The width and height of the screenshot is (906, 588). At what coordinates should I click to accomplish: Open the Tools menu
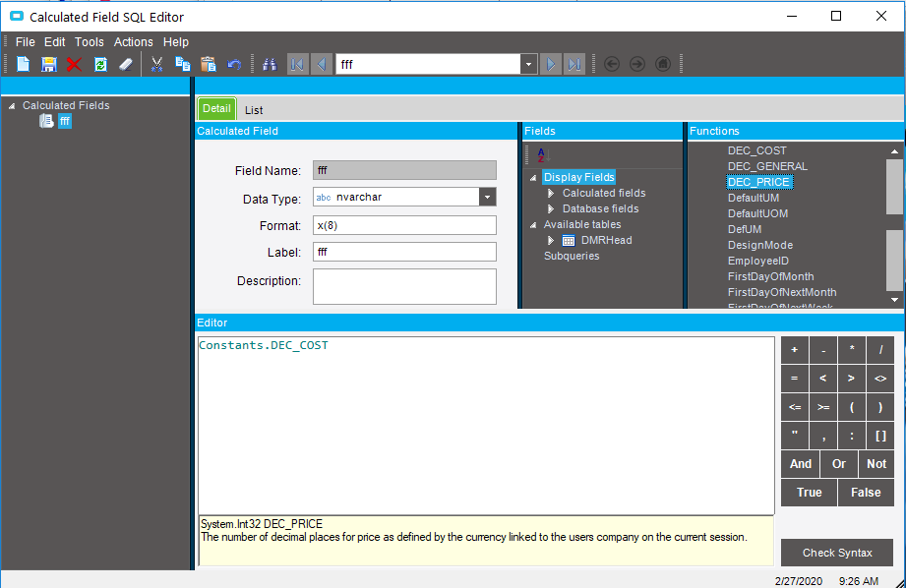coord(89,42)
